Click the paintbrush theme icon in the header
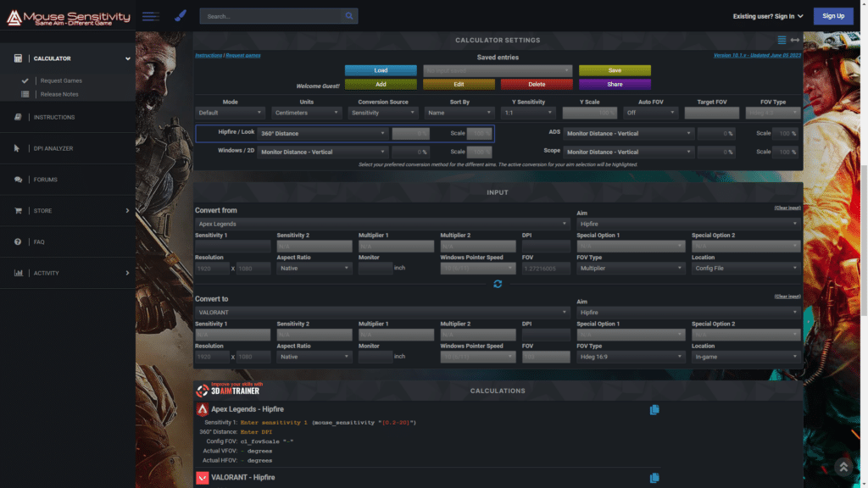868x488 pixels. [x=178, y=15]
